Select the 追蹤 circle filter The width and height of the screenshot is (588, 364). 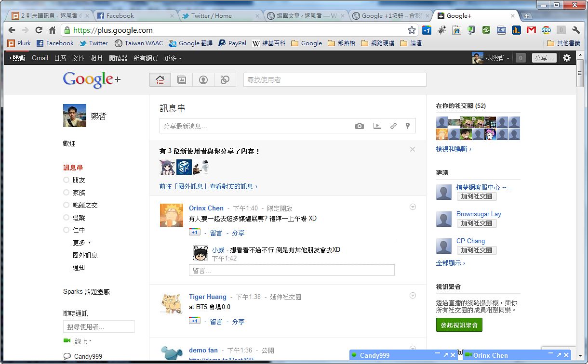coord(75,218)
